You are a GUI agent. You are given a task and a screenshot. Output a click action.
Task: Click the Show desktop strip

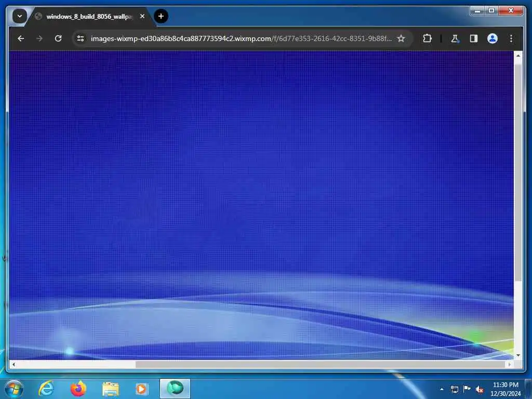click(528, 389)
